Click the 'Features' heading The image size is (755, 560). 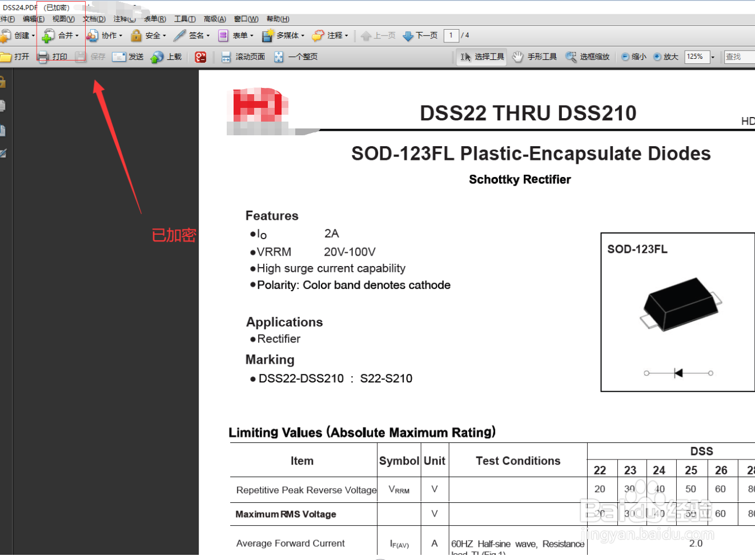click(x=272, y=216)
